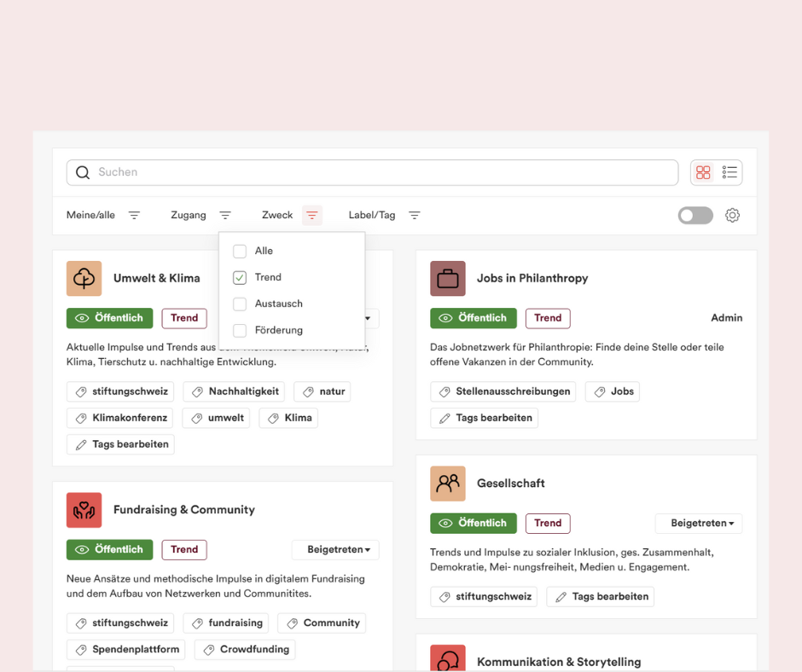Open the Zugang filter dropdown

(x=225, y=216)
